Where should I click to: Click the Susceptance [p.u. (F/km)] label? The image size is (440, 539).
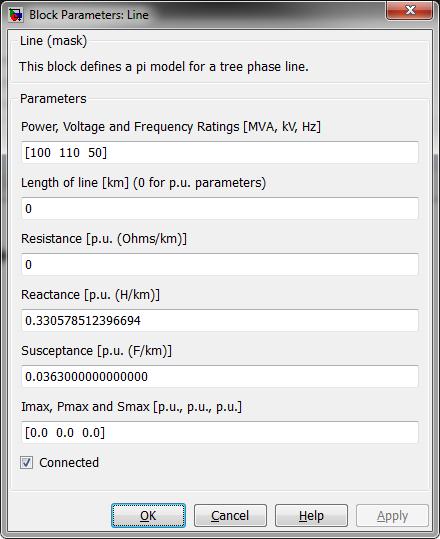96,351
